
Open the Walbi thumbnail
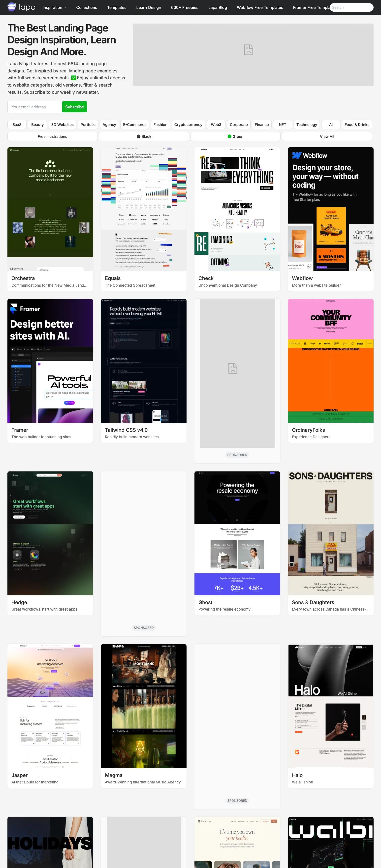tap(331, 842)
